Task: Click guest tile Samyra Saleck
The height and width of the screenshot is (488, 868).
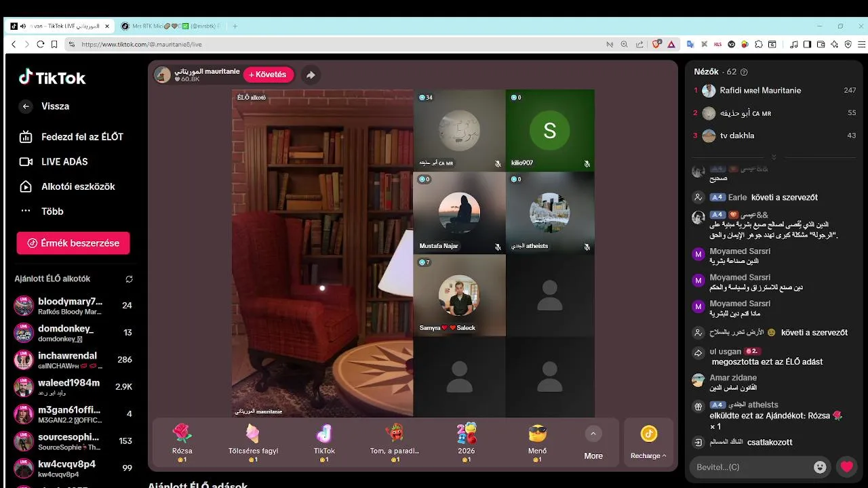Action: tap(459, 295)
